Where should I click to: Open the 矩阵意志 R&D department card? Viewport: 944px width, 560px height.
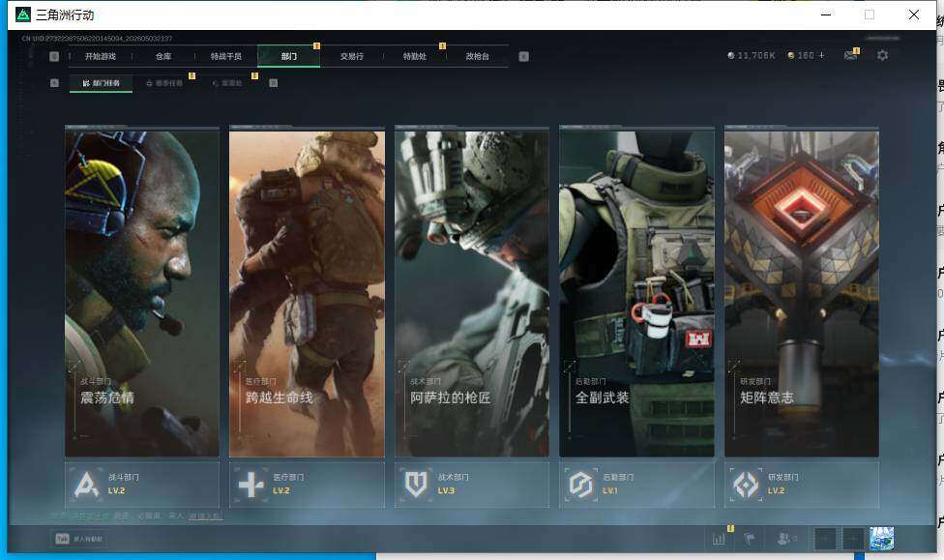point(802,292)
